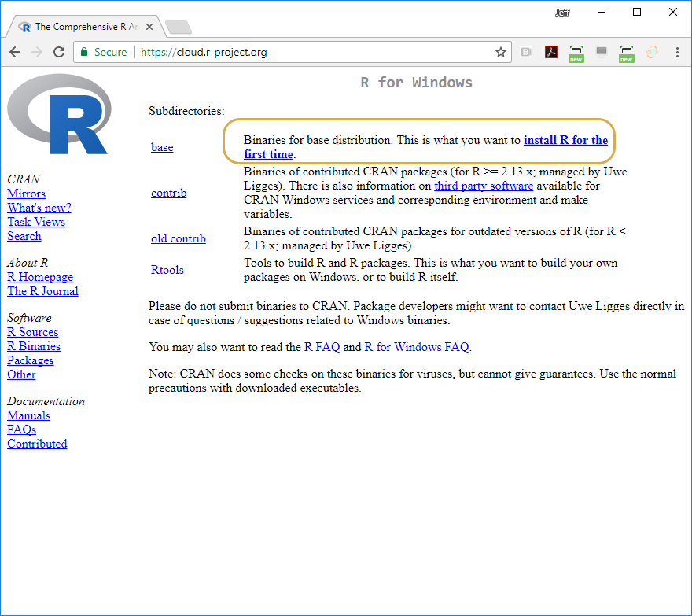Open Mirrors in the CRAN sidebar
692x616 pixels.
click(26, 194)
